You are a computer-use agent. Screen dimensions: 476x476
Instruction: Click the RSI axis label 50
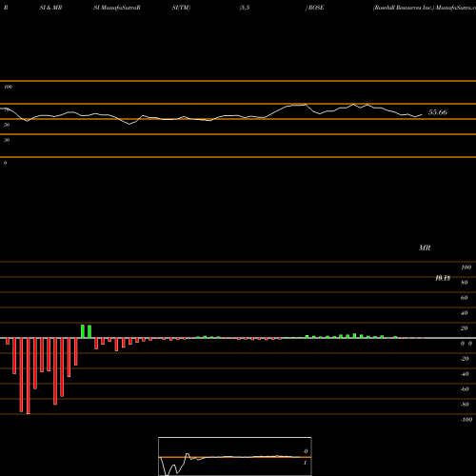(7, 125)
